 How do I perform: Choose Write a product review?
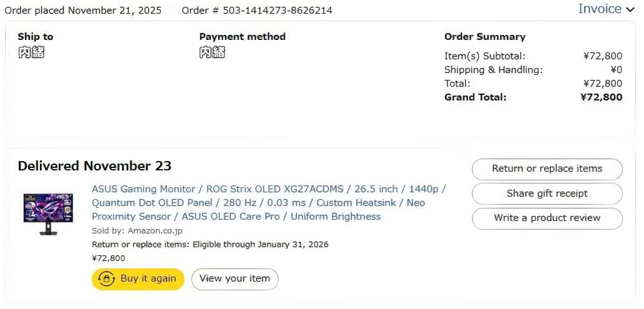tap(547, 218)
